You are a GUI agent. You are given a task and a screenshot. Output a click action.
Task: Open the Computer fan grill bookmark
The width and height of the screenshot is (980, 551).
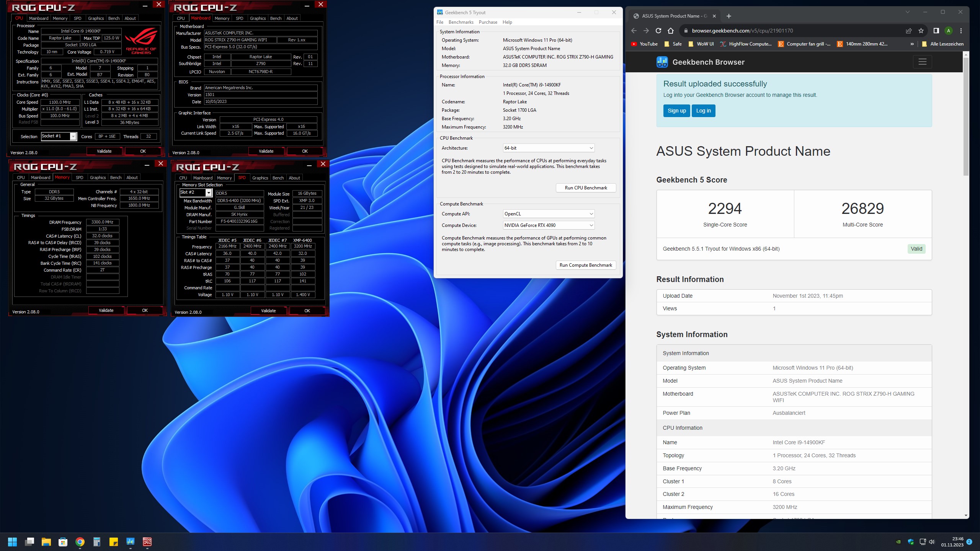(804, 44)
